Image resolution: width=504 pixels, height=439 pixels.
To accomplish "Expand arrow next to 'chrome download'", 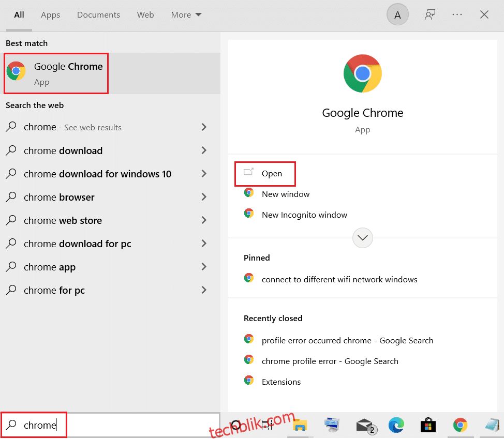I will [x=204, y=150].
